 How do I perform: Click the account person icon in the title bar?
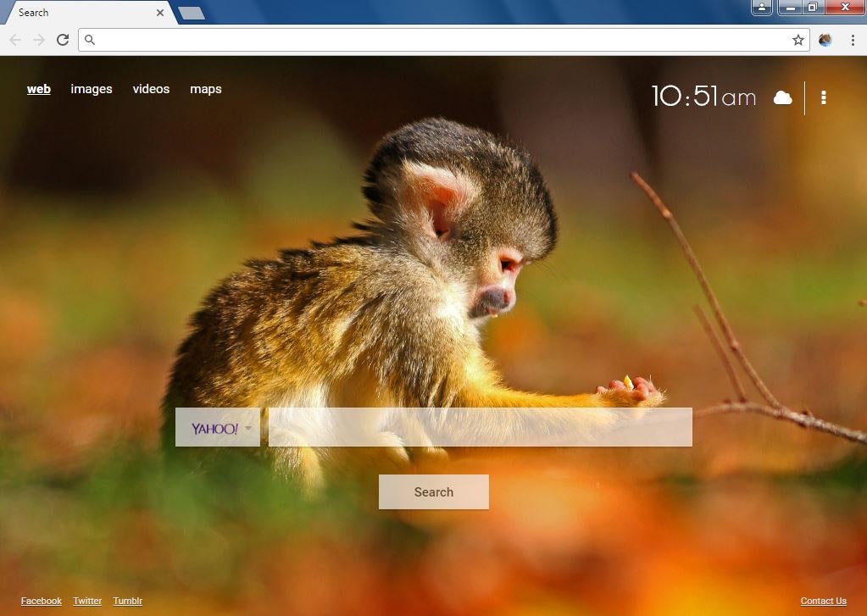[x=761, y=7]
